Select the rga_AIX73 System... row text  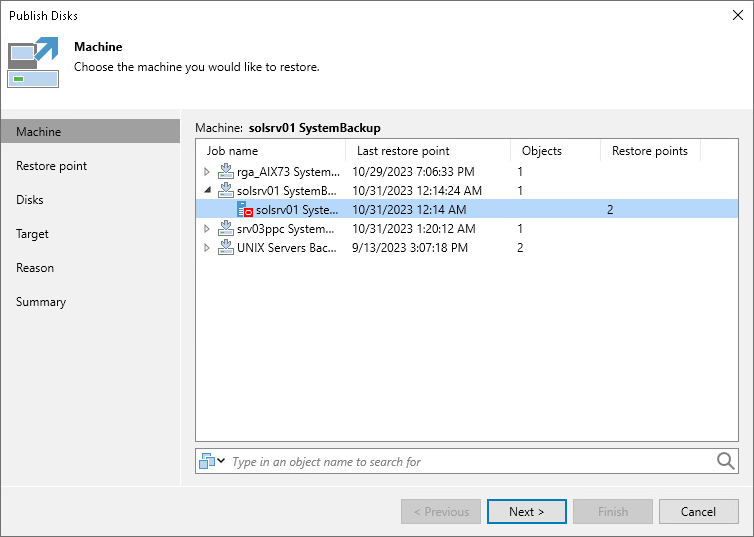[x=288, y=172]
